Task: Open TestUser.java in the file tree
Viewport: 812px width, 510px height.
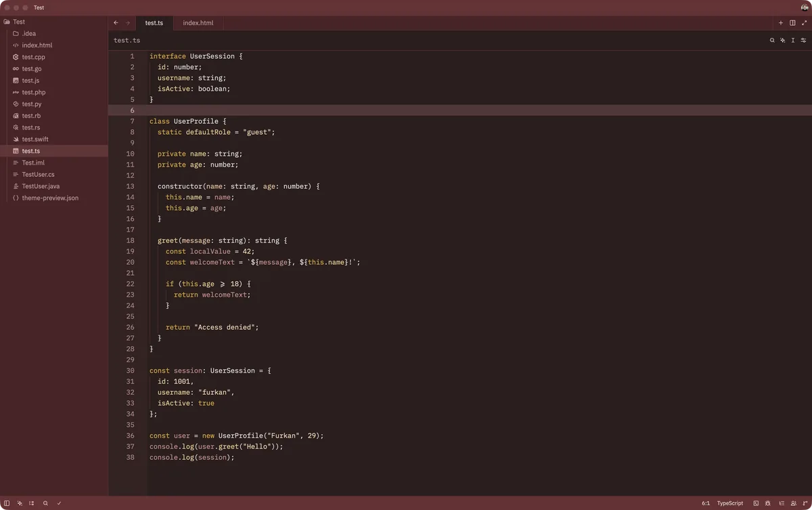Action: click(x=54, y=186)
